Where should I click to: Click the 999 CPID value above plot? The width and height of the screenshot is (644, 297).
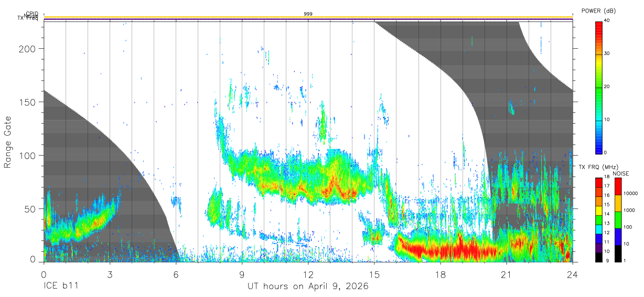pyautogui.click(x=308, y=14)
